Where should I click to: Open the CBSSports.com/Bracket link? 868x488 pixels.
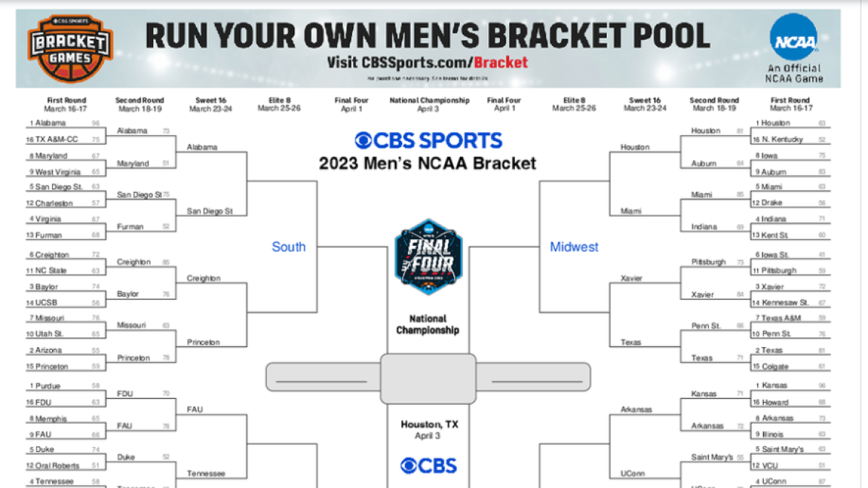pos(427,63)
